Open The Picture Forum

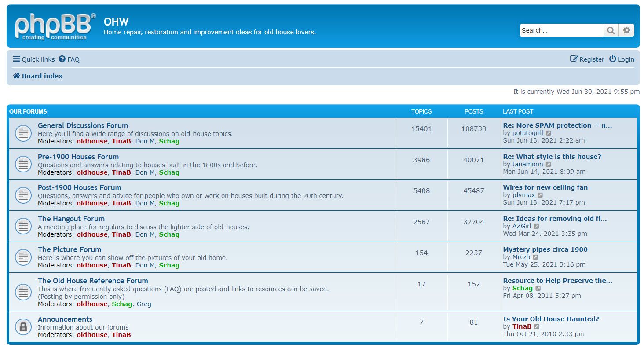pos(70,249)
